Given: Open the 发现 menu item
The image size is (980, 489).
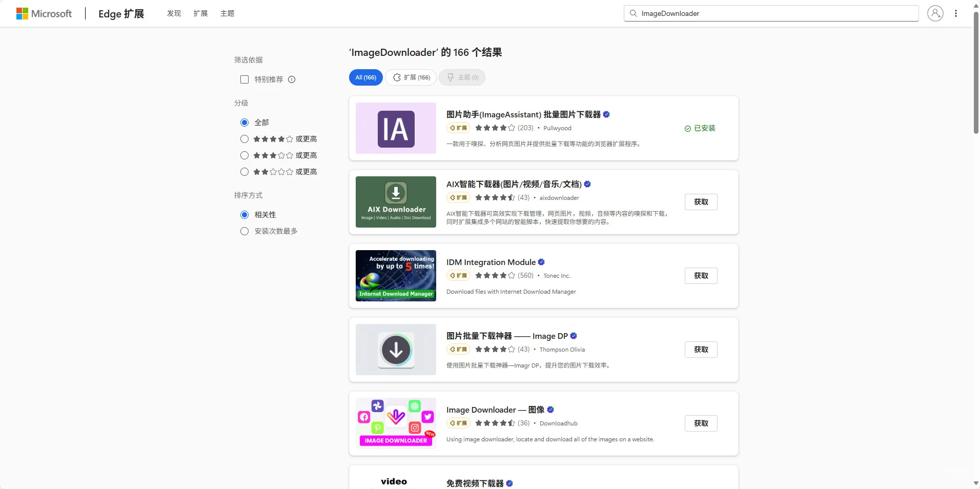Looking at the screenshot, I should (174, 13).
